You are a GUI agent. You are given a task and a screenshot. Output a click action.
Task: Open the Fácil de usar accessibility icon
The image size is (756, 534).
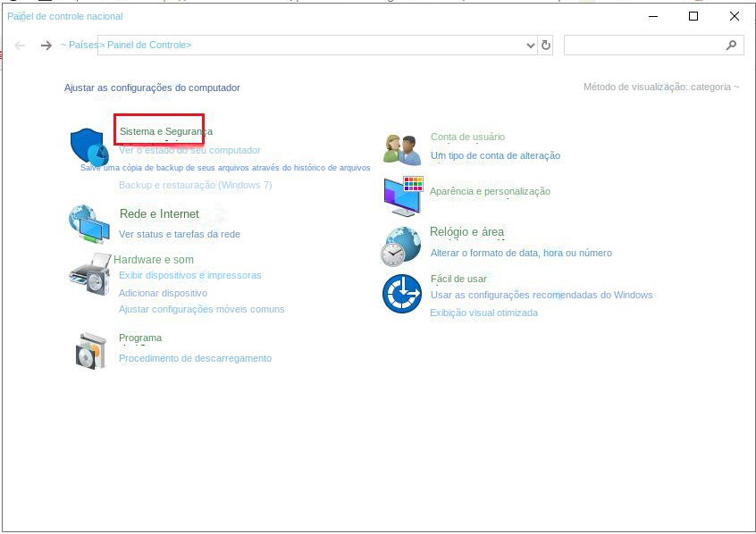pyautogui.click(x=402, y=294)
